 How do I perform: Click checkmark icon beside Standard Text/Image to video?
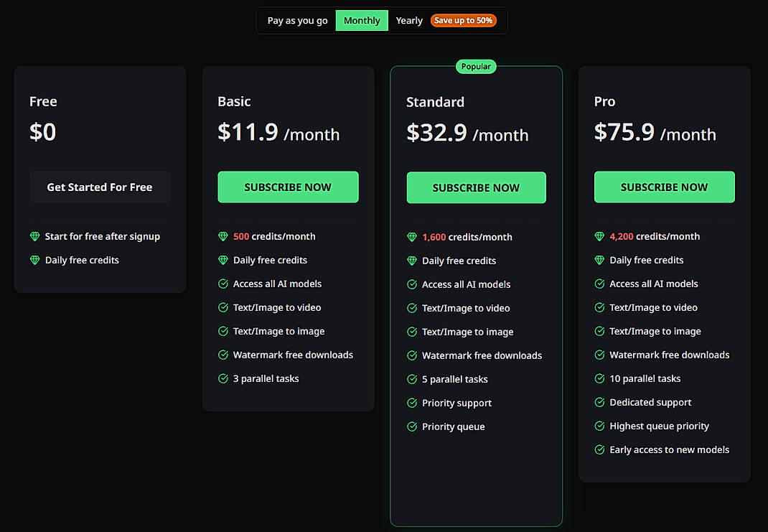[412, 308]
